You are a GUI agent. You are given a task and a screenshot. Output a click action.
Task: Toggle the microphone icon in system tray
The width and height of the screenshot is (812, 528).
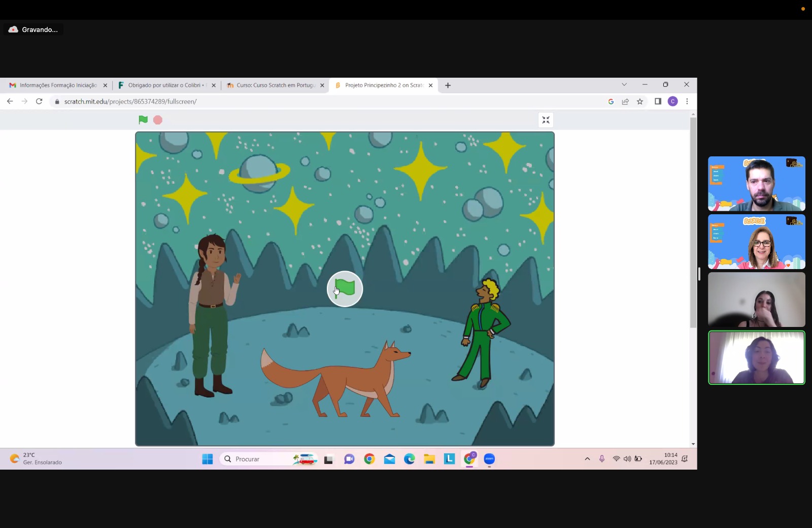pos(602,459)
